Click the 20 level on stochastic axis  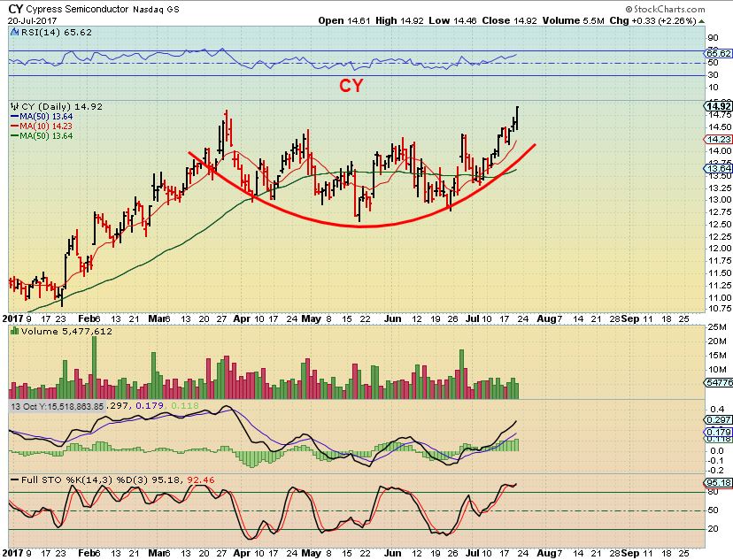point(714,529)
